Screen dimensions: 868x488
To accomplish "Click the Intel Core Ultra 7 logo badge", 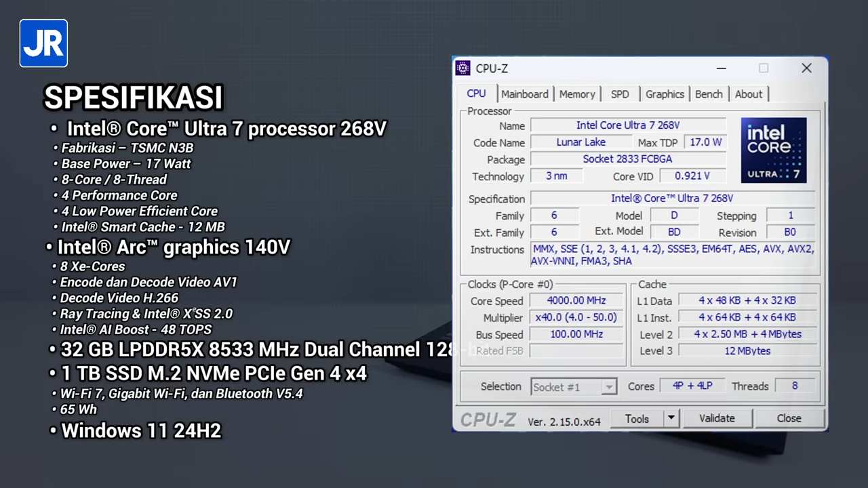I will (773, 150).
